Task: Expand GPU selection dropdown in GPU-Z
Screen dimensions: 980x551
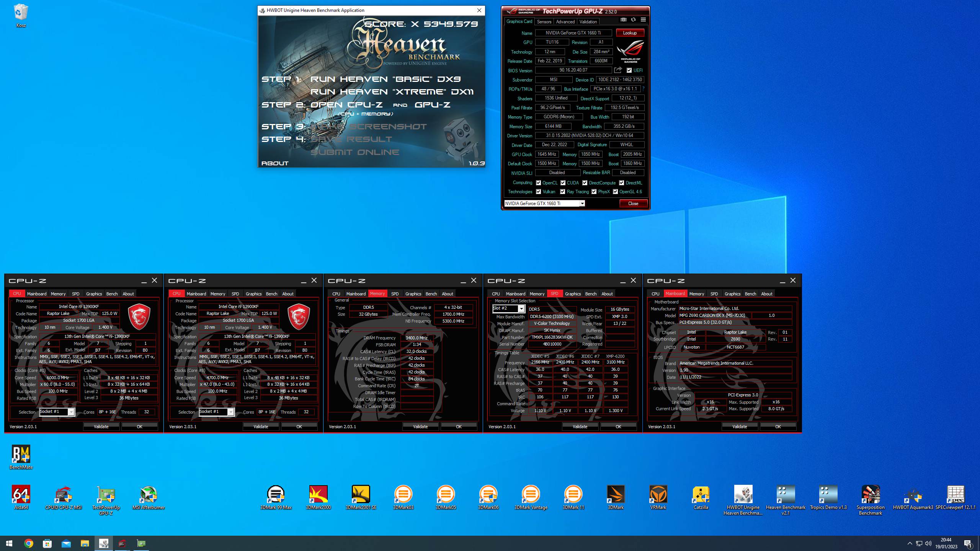Action: coord(582,204)
